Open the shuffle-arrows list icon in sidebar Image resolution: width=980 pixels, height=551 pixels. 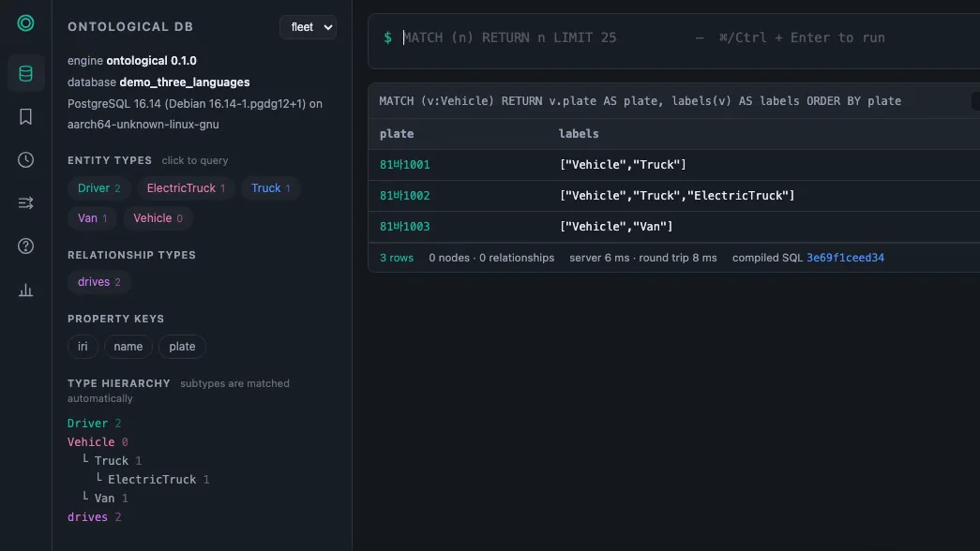click(x=25, y=203)
